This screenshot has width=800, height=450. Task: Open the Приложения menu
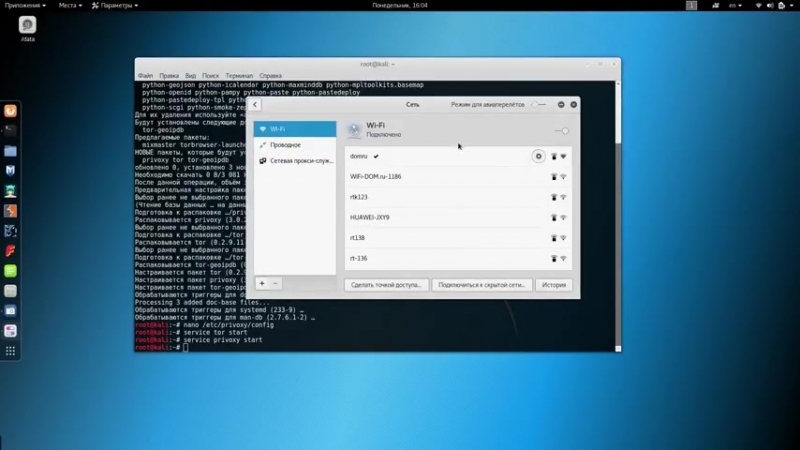[x=25, y=5]
